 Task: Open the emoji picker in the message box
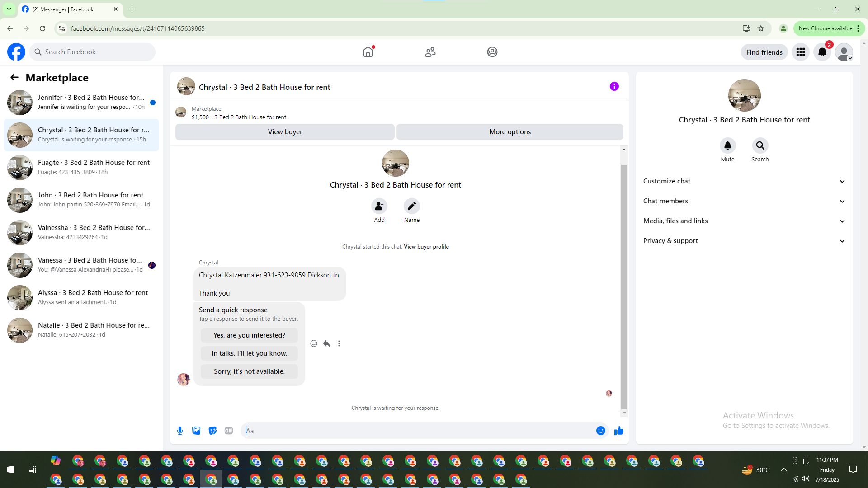600,431
